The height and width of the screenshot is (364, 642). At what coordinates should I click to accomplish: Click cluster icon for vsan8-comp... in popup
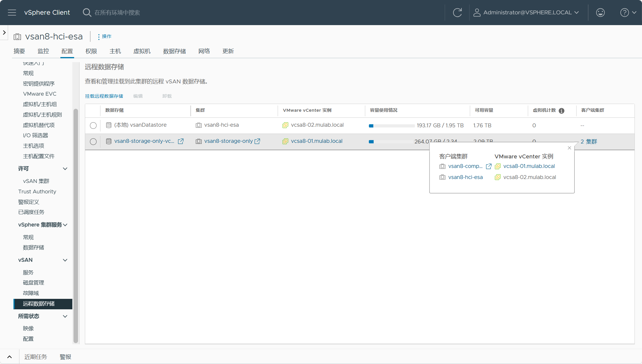[442, 166]
